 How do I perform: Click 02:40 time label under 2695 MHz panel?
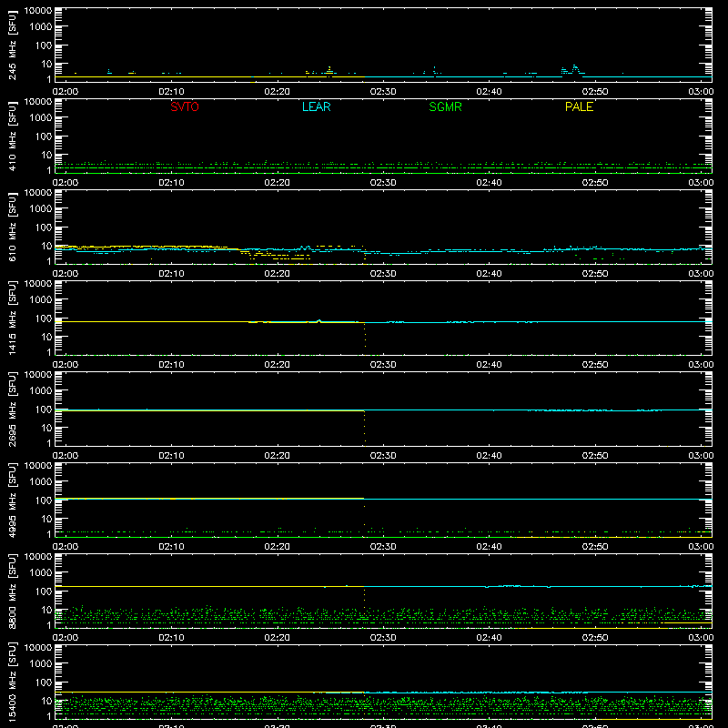coord(489,456)
